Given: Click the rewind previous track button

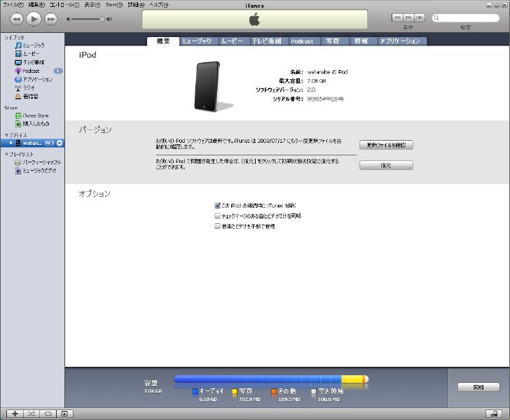Looking at the screenshot, I should (17, 19).
